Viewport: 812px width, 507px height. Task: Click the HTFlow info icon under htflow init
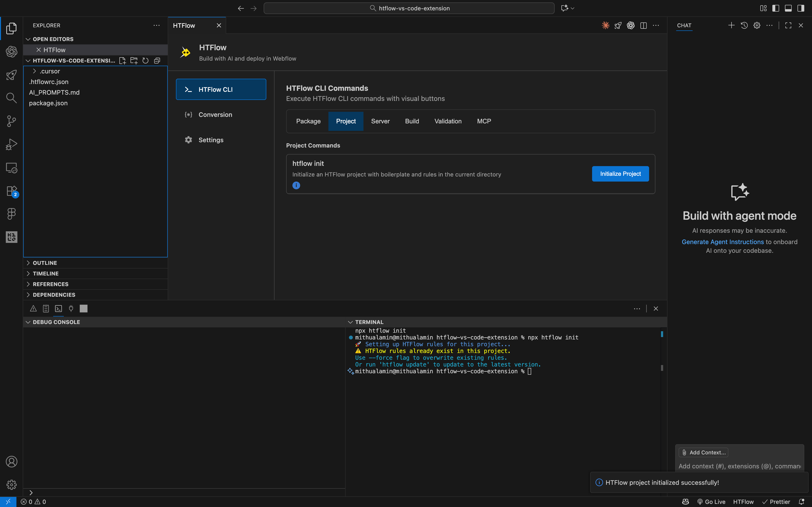[296, 185]
